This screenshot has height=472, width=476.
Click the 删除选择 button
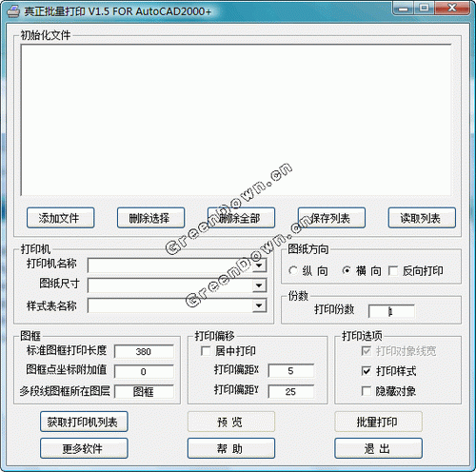pos(150,218)
